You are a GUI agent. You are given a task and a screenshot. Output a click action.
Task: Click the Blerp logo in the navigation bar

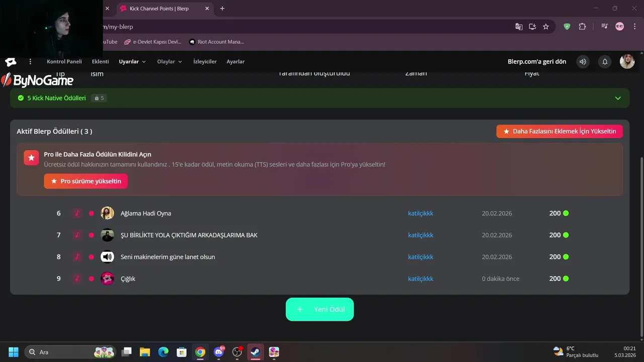11,62
